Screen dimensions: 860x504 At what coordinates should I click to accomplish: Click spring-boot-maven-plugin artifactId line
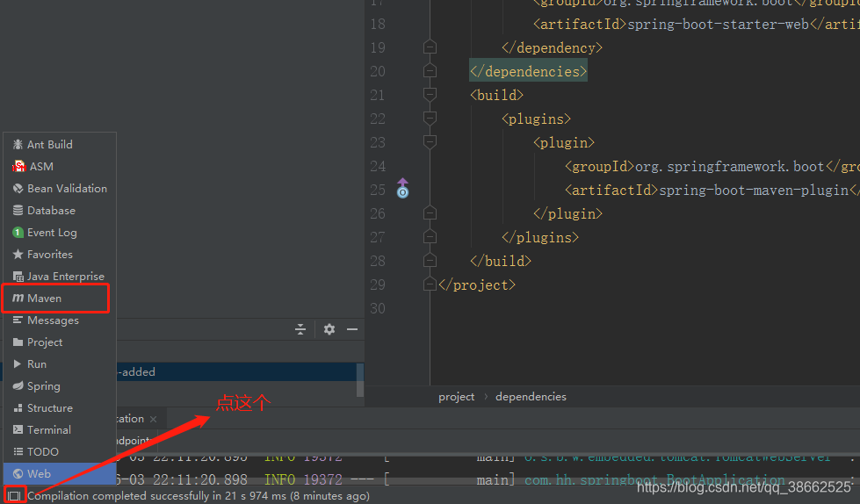tap(712, 190)
